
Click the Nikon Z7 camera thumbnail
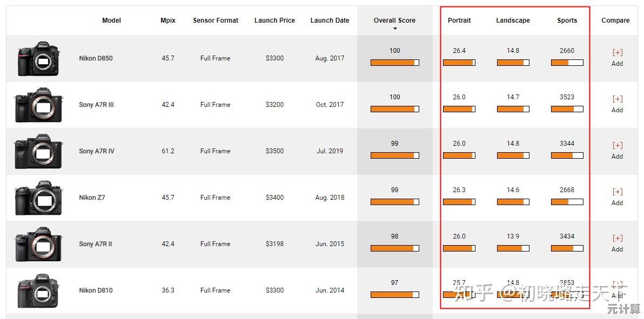click(x=38, y=198)
